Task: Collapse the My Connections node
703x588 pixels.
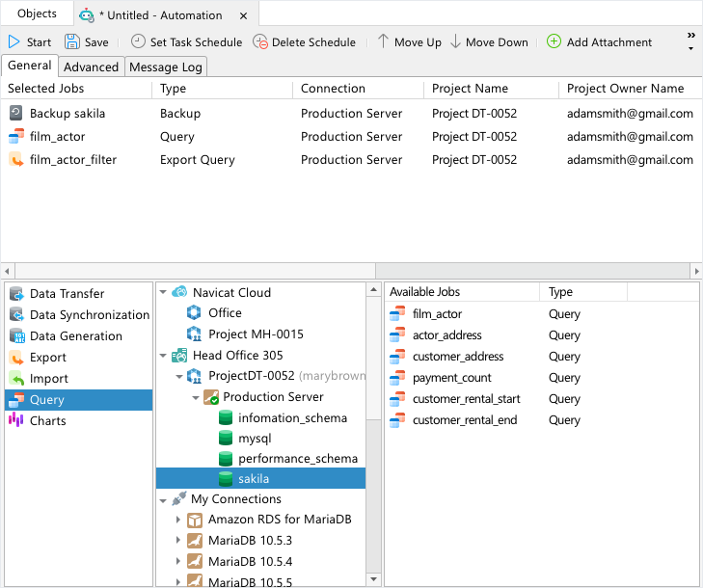Action: pyautogui.click(x=163, y=500)
